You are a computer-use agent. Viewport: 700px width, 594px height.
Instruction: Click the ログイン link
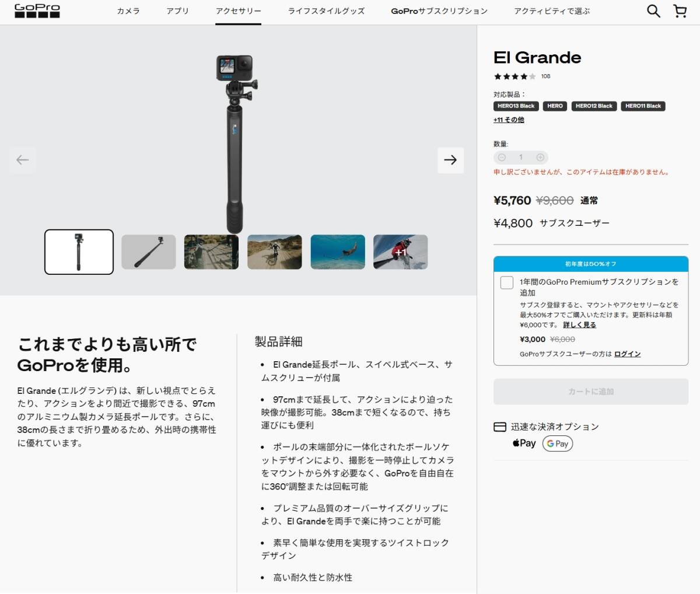[627, 354]
